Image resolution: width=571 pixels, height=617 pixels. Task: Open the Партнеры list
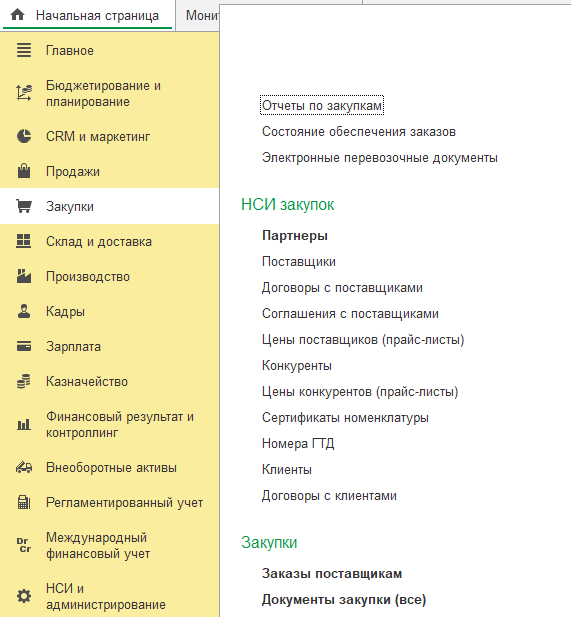point(295,235)
